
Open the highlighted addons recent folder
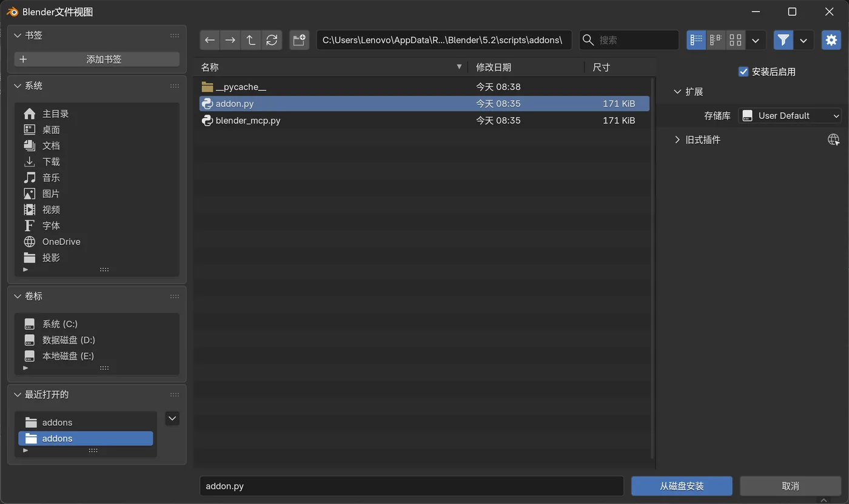[x=86, y=438]
